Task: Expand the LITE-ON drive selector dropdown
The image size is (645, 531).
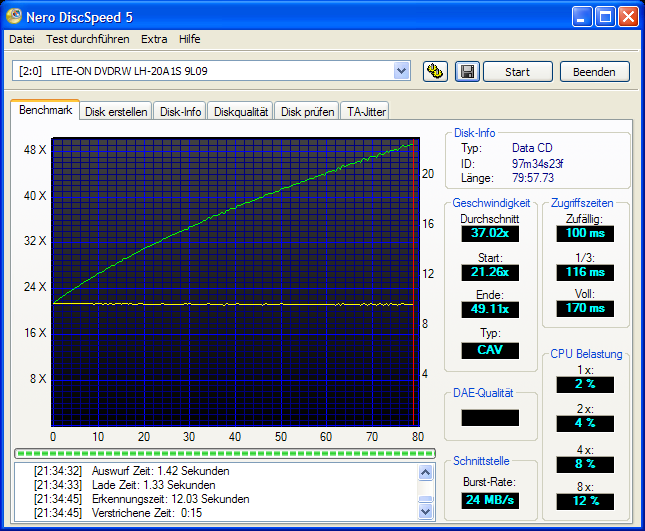Action: (401, 71)
